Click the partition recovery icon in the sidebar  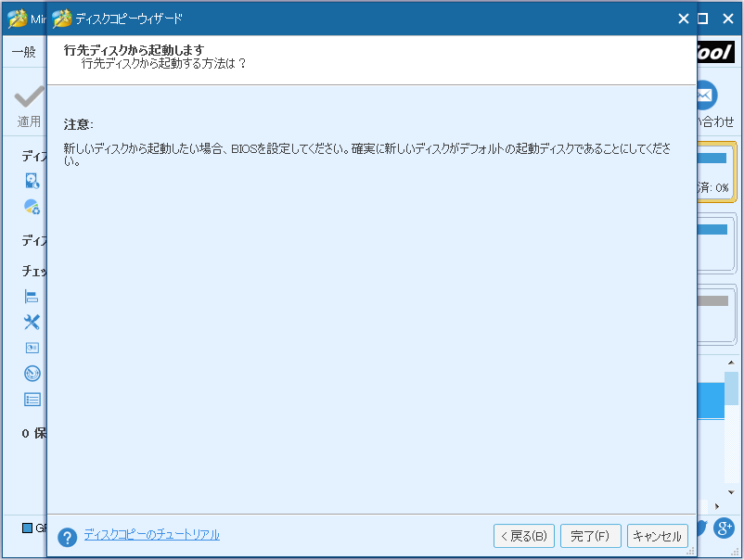point(32,206)
